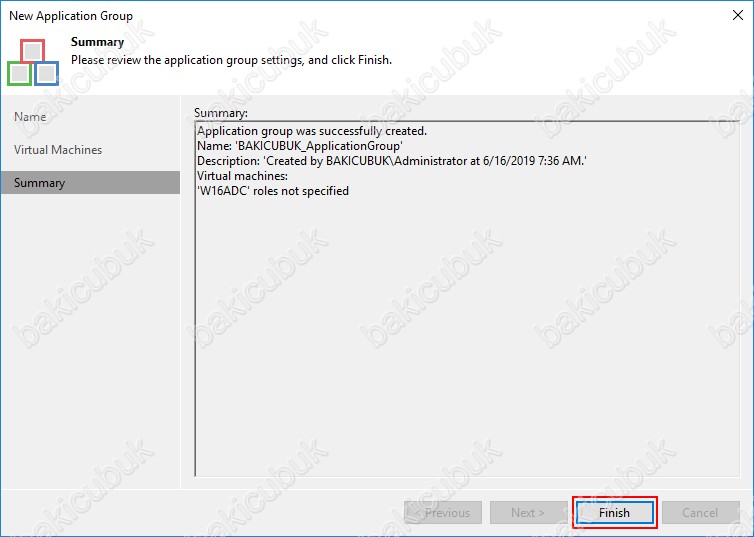This screenshot has width=754, height=537.
Task: Click 'Application group was successfully created.' line
Action: pyautogui.click(x=312, y=131)
